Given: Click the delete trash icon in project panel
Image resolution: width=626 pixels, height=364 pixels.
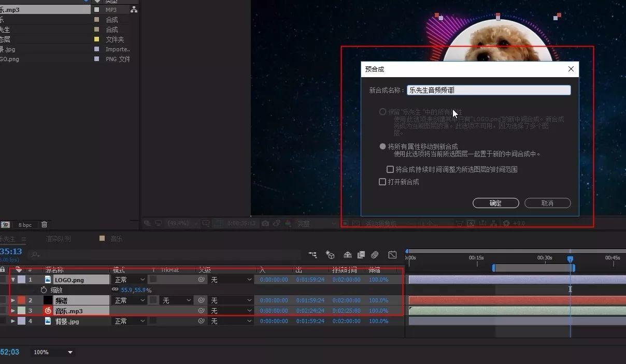Looking at the screenshot, I should pos(44,224).
